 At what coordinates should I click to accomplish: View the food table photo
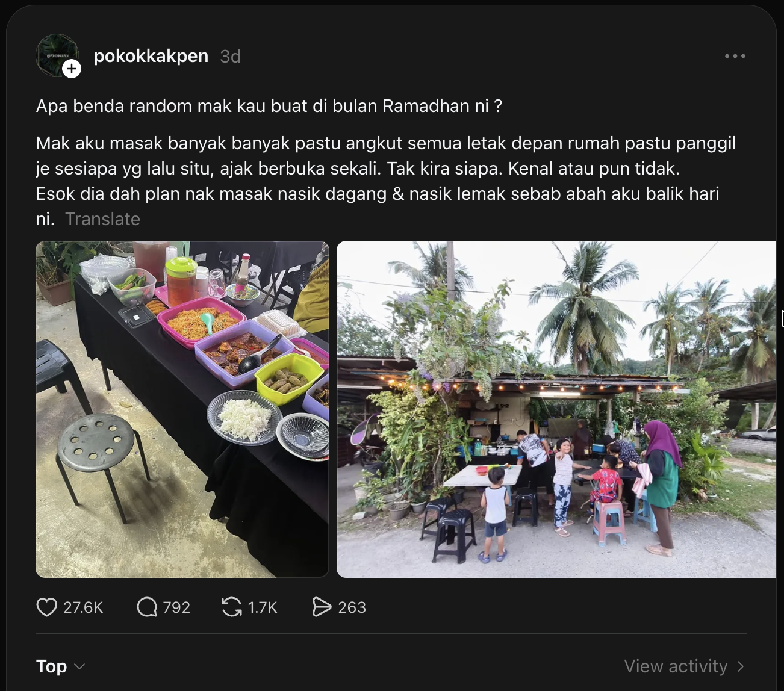point(182,409)
